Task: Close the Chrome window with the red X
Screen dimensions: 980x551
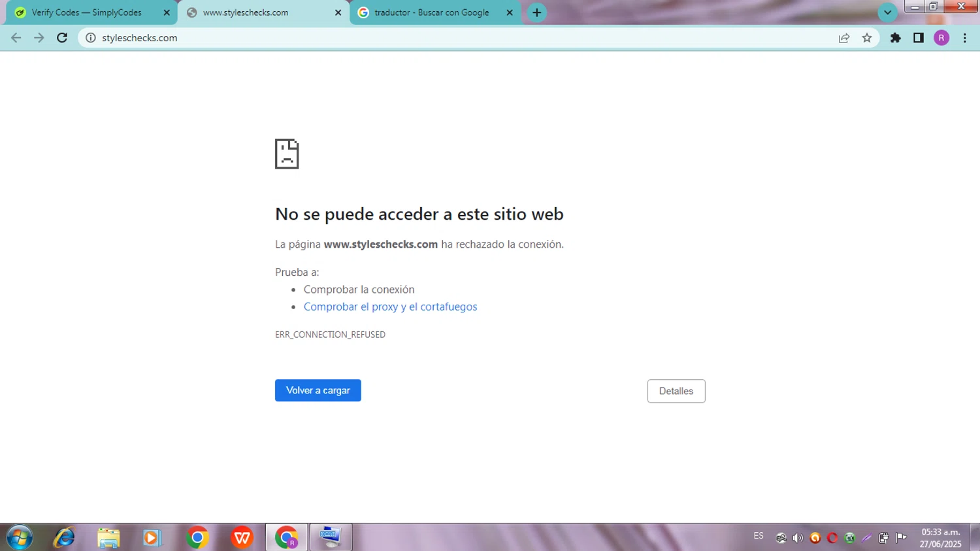Action: pos(961,7)
